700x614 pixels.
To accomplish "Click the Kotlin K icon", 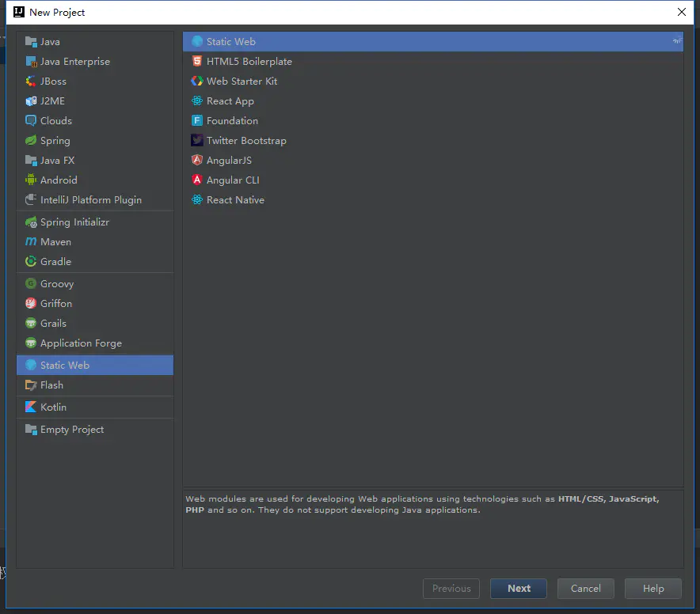I will (31, 407).
